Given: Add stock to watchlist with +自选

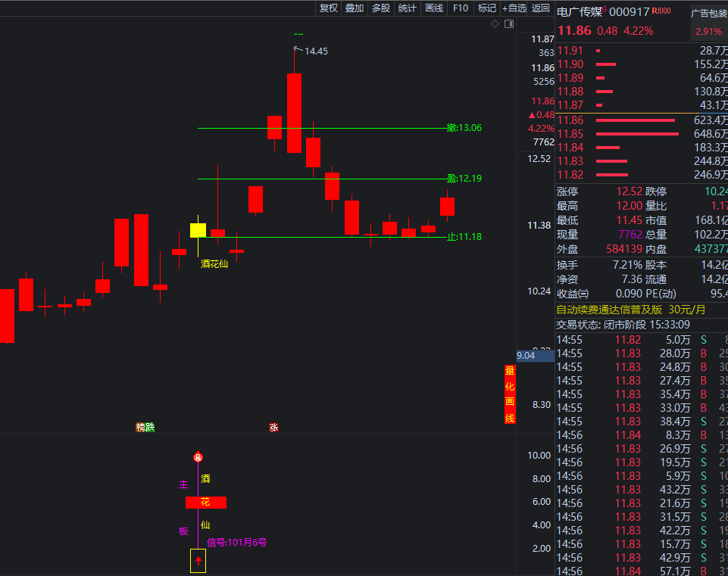Looking at the screenshot, I should coord(514,8).
